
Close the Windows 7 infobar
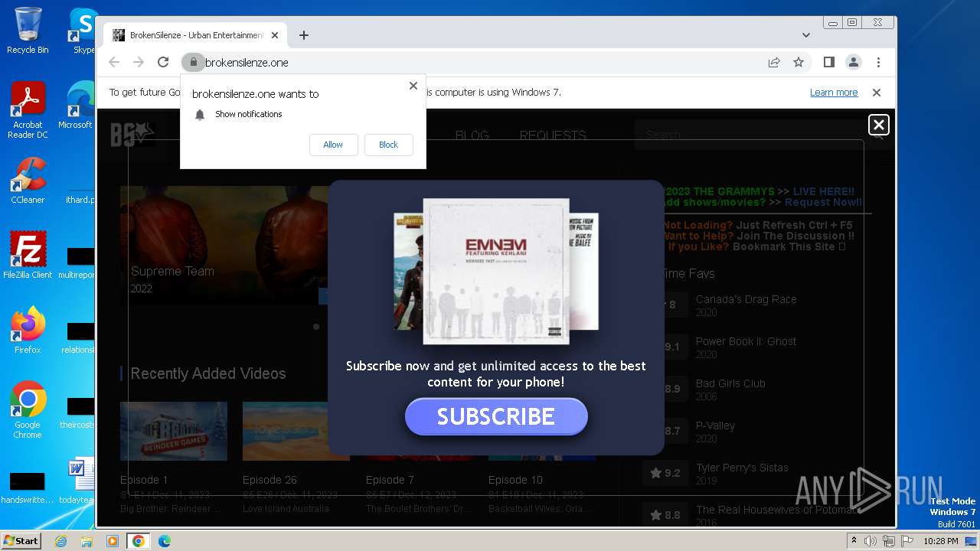pyautogui.click(x=877, y=93)
